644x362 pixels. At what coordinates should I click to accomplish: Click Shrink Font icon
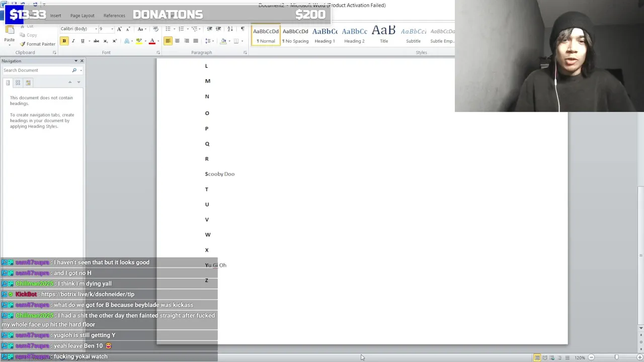[128, 29]
